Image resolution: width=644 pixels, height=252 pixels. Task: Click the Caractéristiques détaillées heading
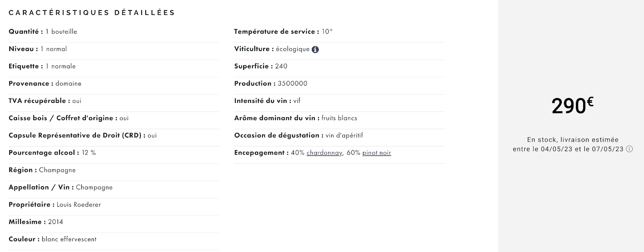tap(92, 12)
